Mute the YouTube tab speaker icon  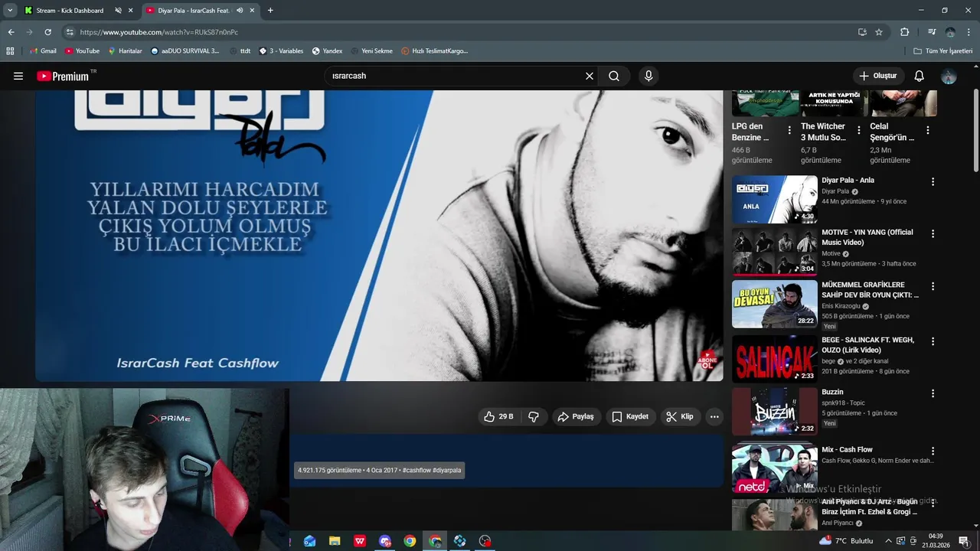[x=240, y=10]
